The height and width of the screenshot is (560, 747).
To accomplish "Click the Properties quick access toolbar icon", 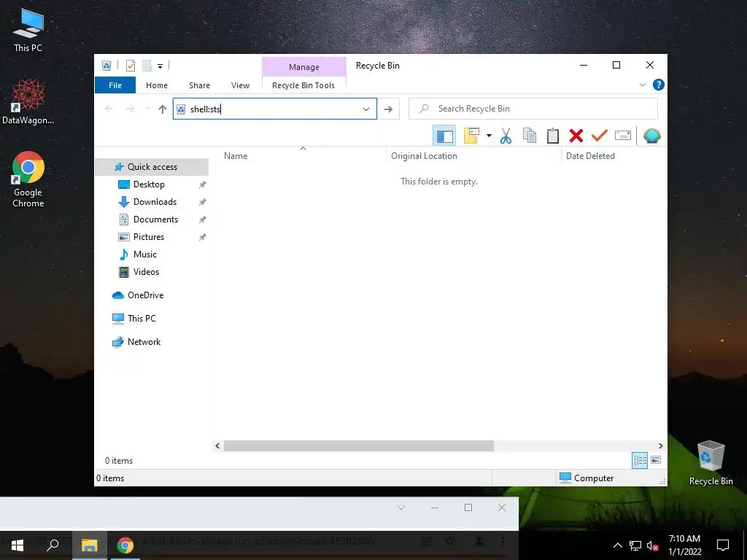I will [130, 66].
